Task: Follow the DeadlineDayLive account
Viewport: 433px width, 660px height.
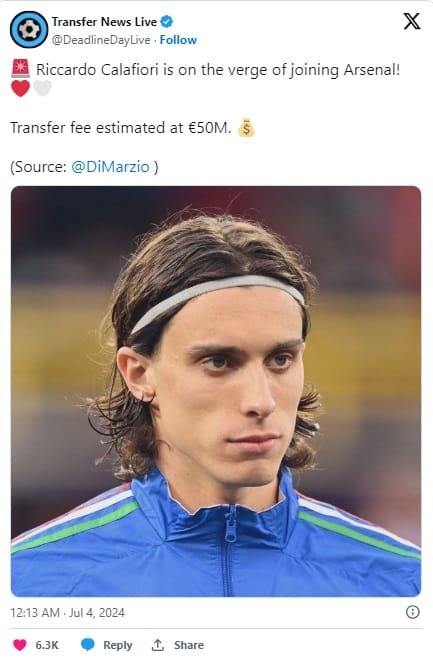Action: [178, 40]
